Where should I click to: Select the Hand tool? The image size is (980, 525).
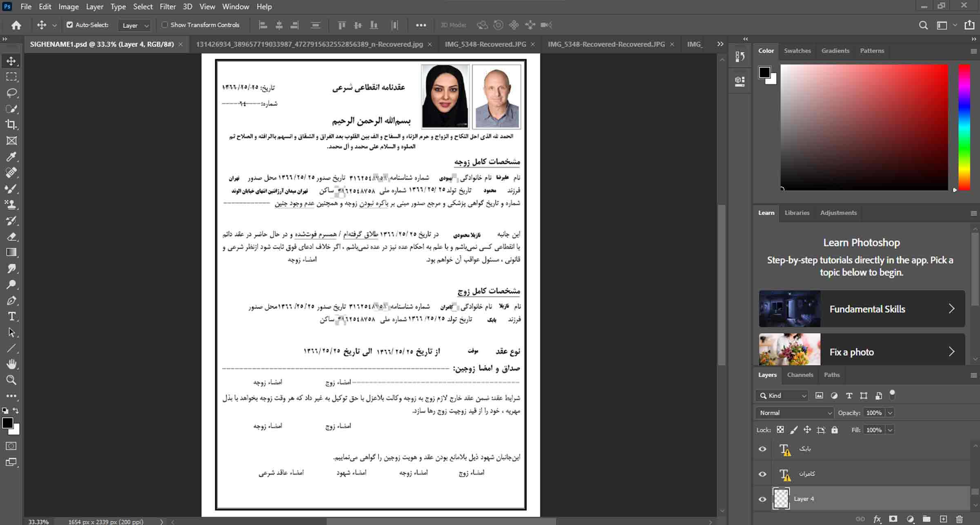tap(11, 364)
